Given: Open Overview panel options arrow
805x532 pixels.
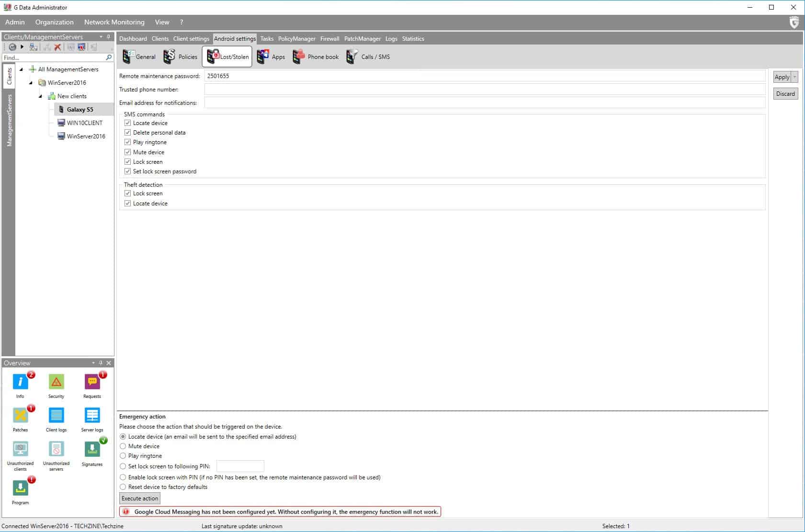Looking at the screenshot, I should point(93,363).
